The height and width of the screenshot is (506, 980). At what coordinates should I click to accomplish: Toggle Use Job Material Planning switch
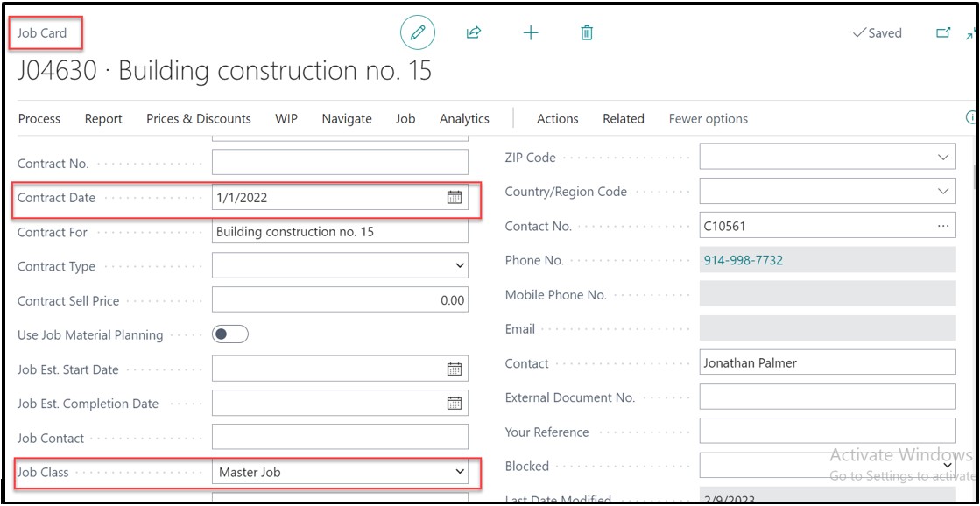230,334
